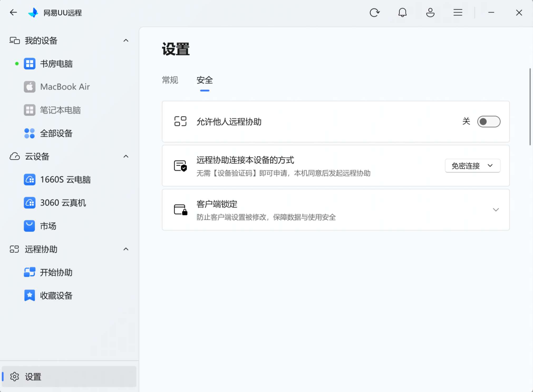Click the 设置 gear icon in the sidebar

click(x=14, y=377)
